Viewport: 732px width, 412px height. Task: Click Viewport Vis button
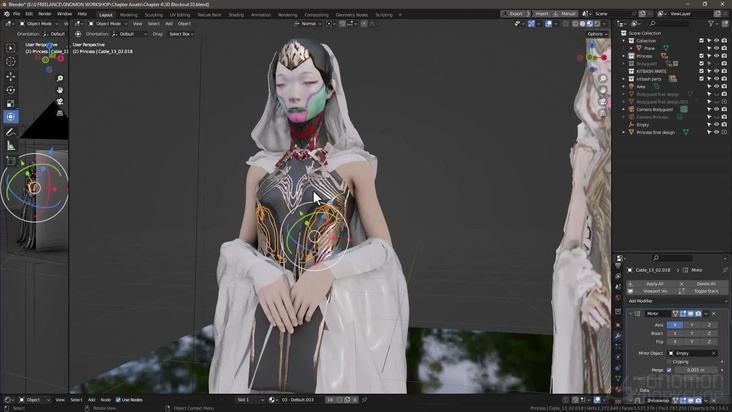[x=651, y=291]
